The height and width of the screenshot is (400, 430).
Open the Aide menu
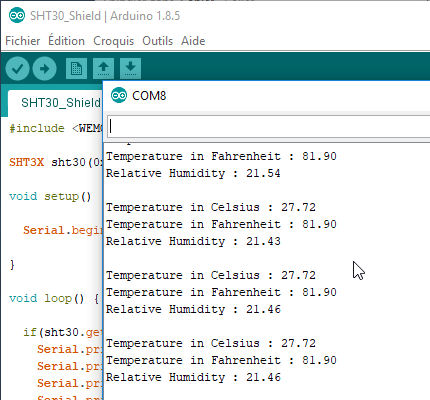193,41
